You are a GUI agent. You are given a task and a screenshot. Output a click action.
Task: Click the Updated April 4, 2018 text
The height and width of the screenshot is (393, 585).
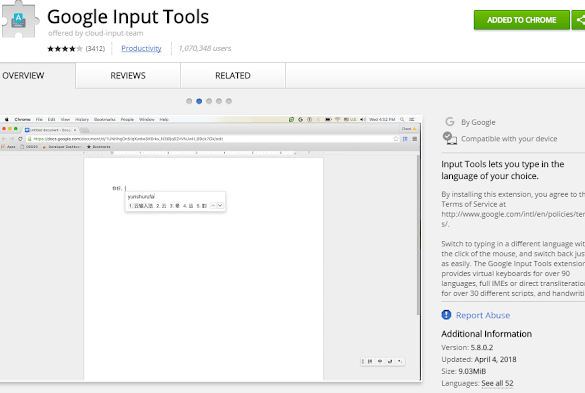[x=479, y=359]
